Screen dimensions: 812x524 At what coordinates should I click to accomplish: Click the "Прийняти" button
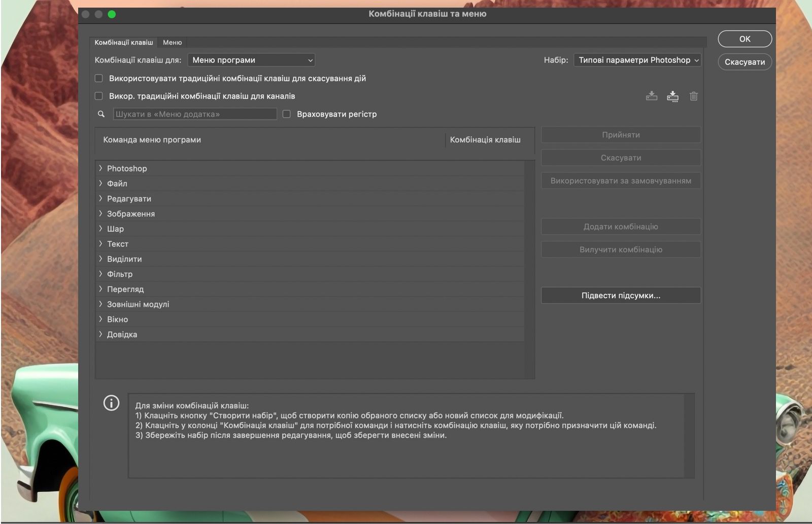tap(621, 135)
